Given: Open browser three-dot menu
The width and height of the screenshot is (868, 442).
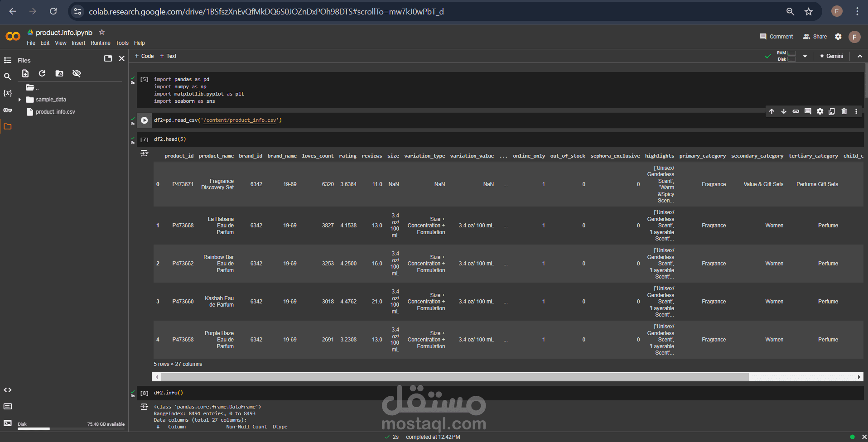Looking at the screenshot, I should click(x=857, y=12).
